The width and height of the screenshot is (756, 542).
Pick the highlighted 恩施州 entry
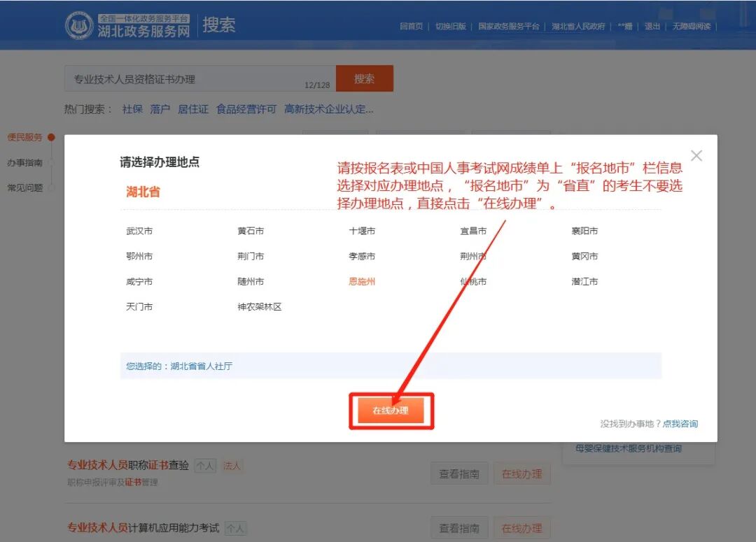(362, 282)
